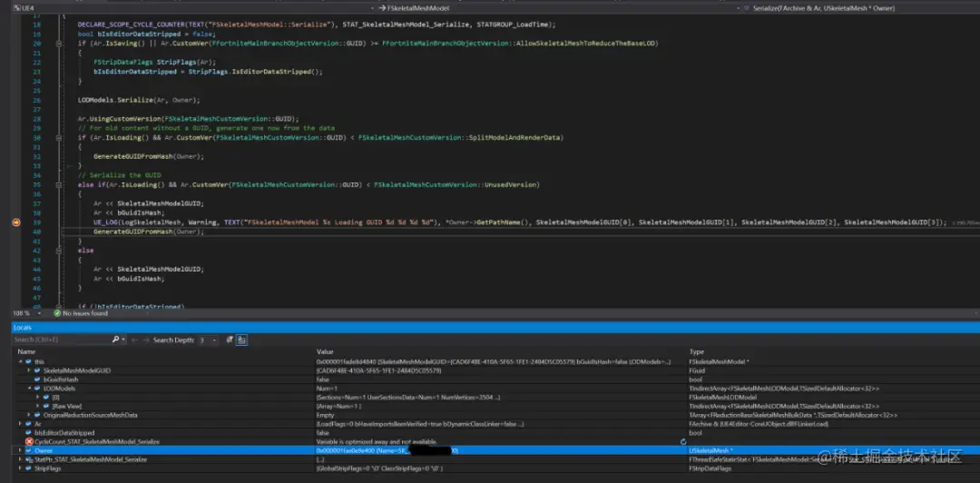Expand the [Raw View] node
Viewport: 980px width, 483px height.
click(37, 406)
